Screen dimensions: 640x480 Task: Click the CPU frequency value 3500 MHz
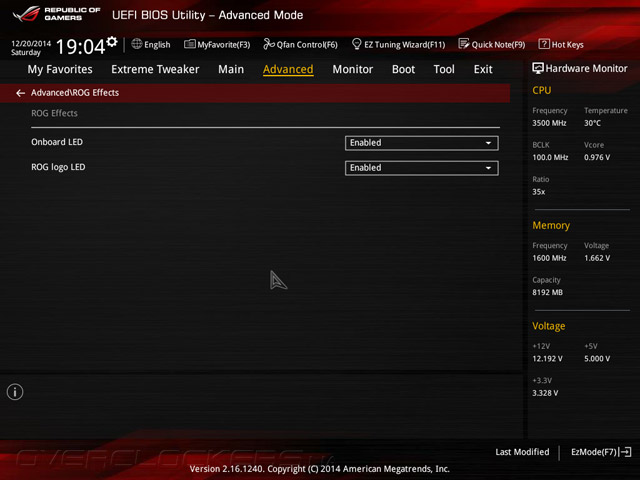coord(549,123)
